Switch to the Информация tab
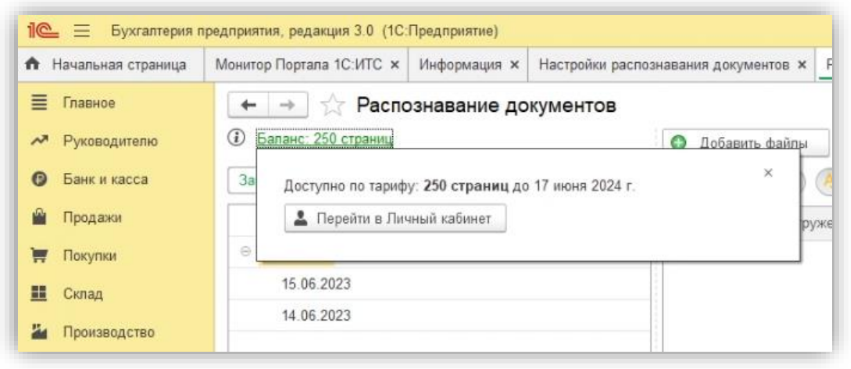Viewport: 851px width, 369px height. pyautogui.click(x=460, y=65)
